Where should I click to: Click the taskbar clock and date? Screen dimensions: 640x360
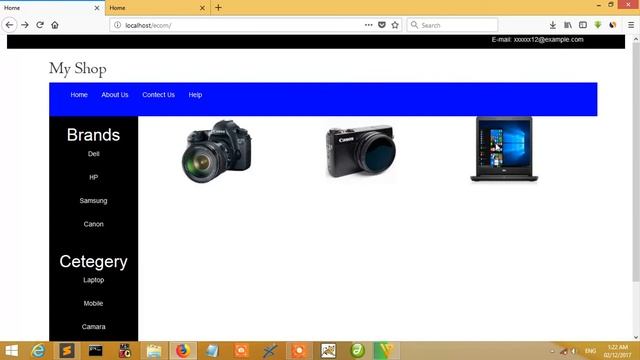[618, 351]
